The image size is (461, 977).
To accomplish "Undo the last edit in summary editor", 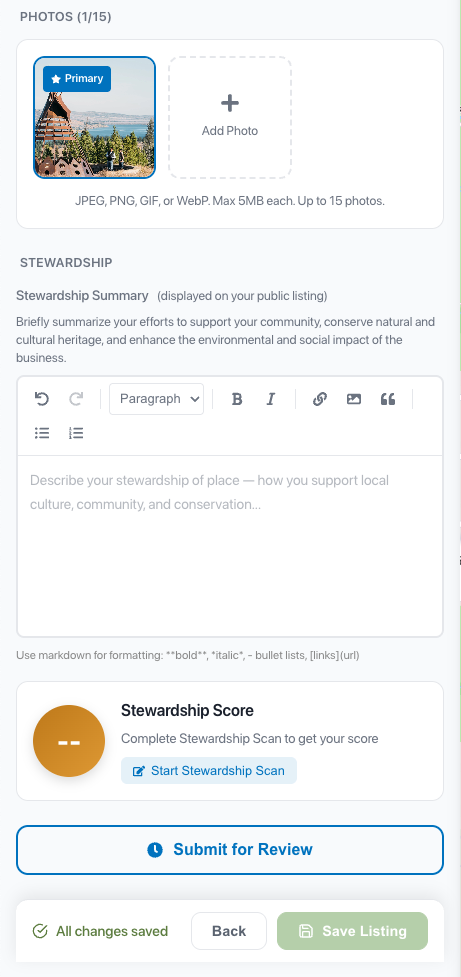I will (x=42, y=399).
